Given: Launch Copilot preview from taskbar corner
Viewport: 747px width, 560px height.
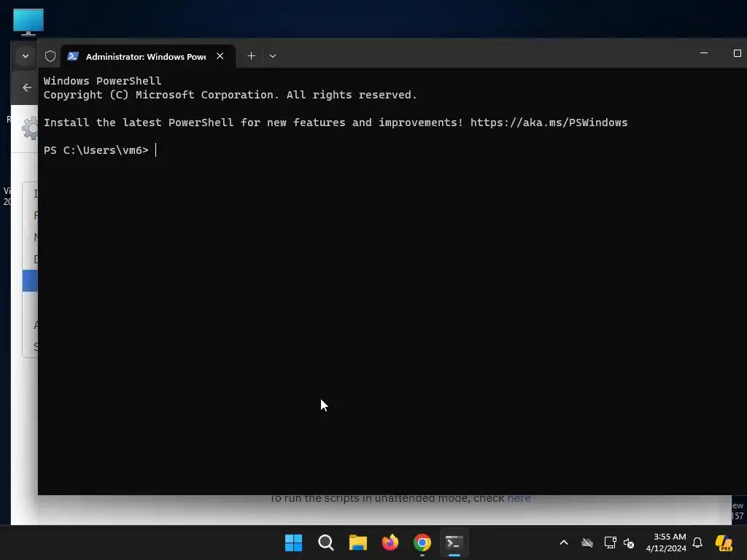Looking at the screenshot, I should click(724, 542).
